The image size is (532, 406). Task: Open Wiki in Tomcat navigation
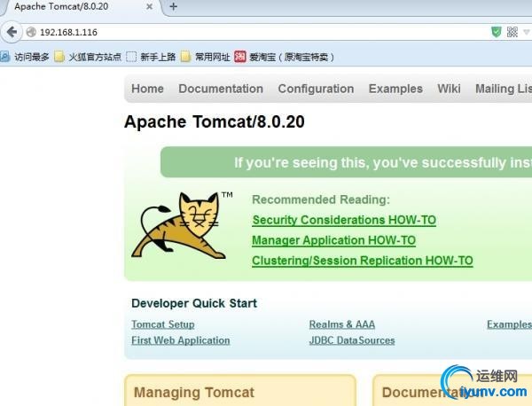(449, 89)
